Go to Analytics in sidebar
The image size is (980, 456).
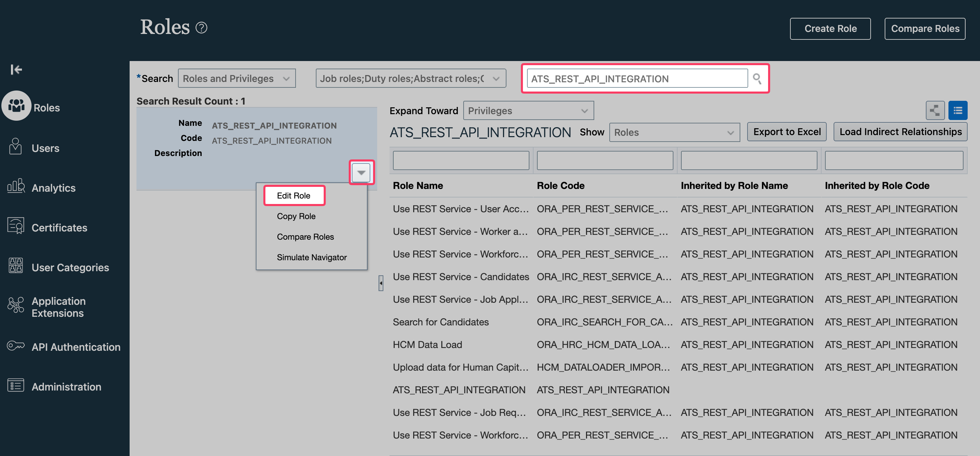click(53, 188)
